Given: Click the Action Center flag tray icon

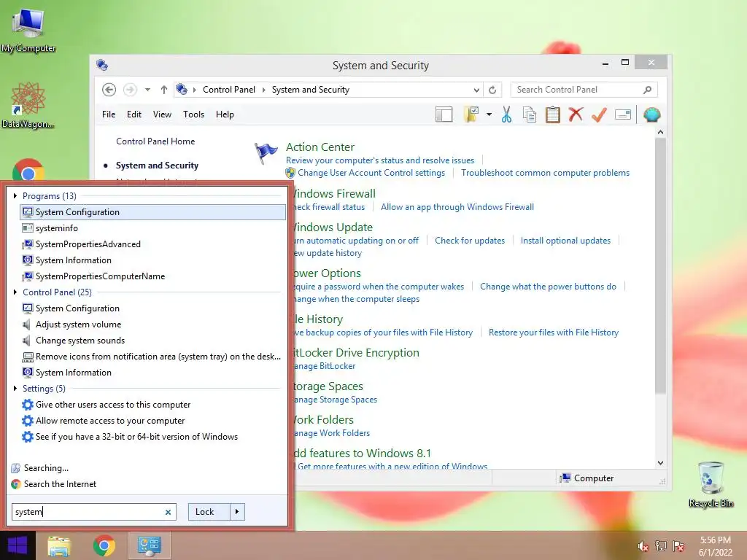Looking at the screenshot, I should [x=678, y=546].
